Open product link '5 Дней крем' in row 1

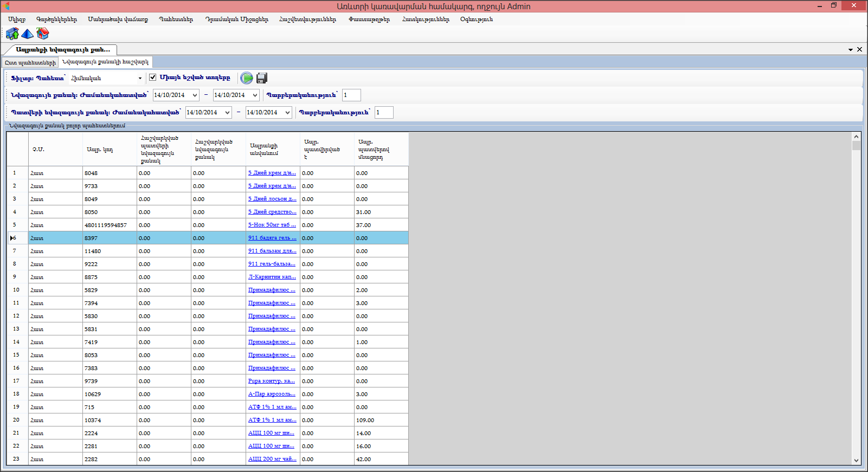[272, 173]
